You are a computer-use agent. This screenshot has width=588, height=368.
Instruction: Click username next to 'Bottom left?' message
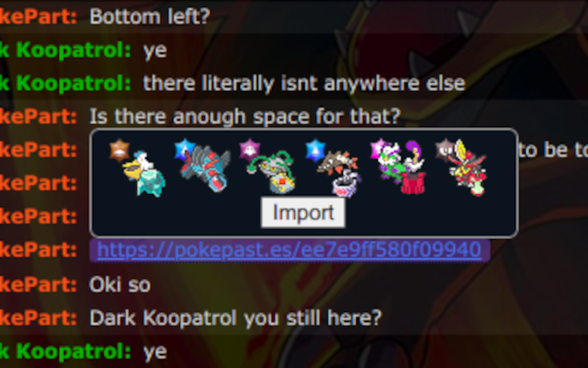click(x=39, y=17)
